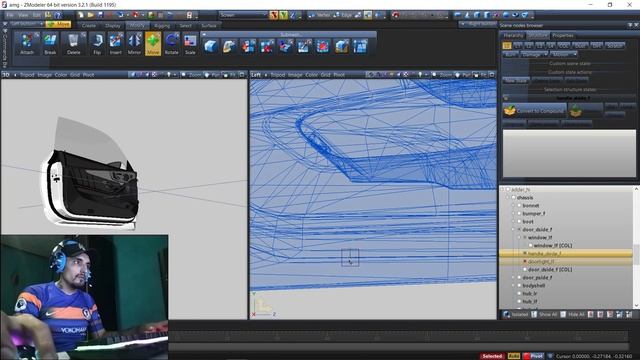This screenshot has height=360, width=640.
Task: Select the Rotate tool
Action: point(171,44)
